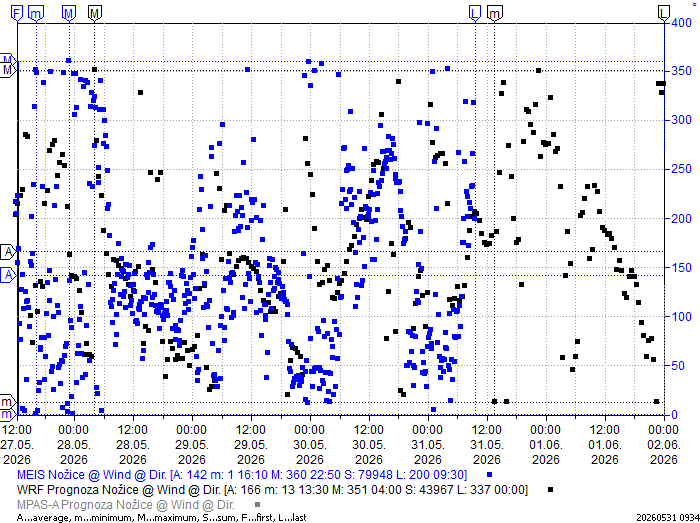Select the blue A average flag on left axis

[8, 275]
